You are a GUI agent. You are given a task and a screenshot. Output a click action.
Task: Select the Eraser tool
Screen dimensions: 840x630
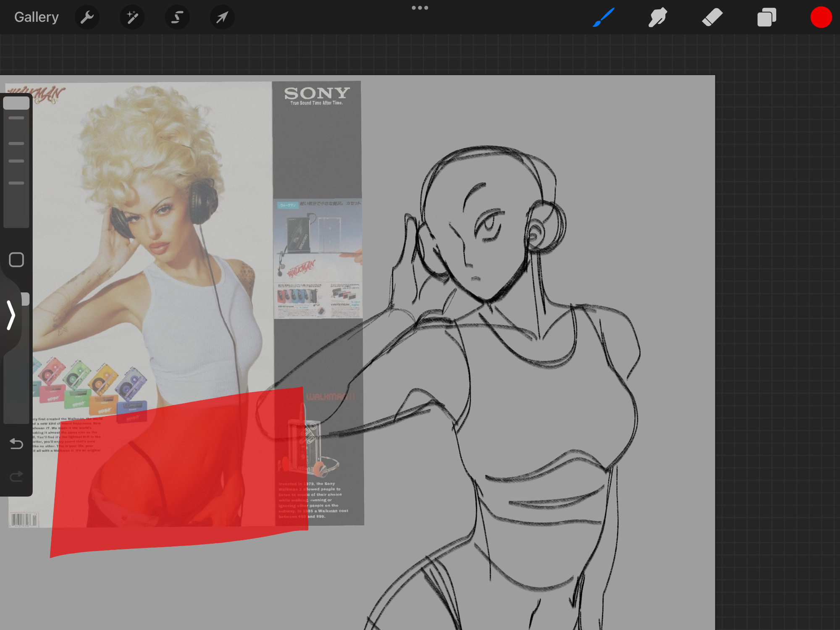point(712,17)
